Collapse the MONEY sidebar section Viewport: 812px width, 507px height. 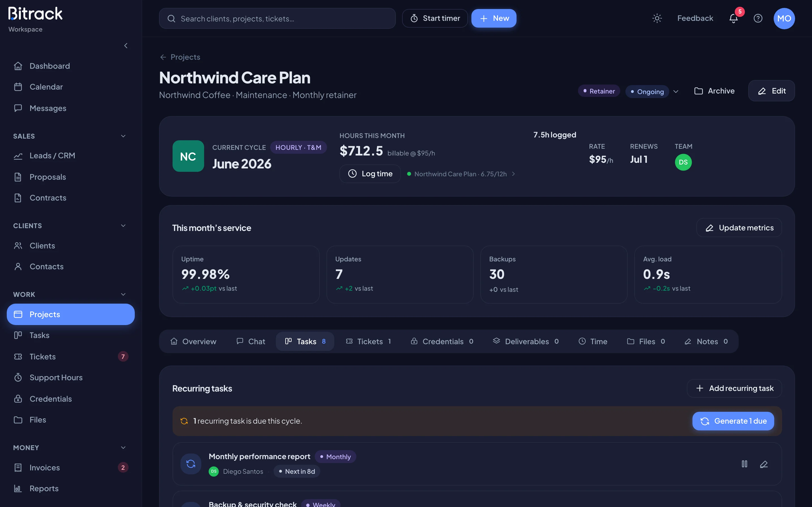coord(123,448)
